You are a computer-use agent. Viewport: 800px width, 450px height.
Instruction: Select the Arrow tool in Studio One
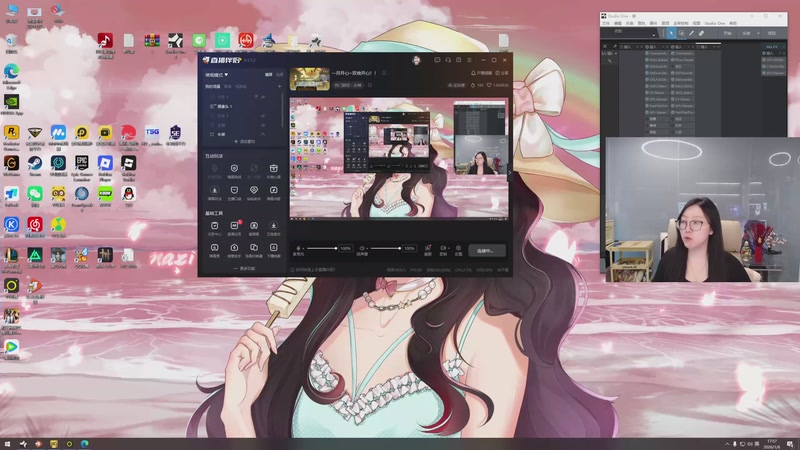point(671,33)
